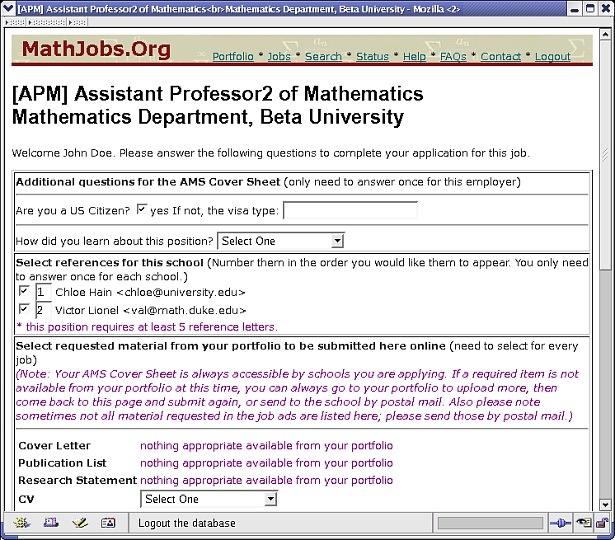The image size is (615, 540).
Task: Click the 'Mathematics Department, Beta University' heading line
Action: [x=208, y=117]
